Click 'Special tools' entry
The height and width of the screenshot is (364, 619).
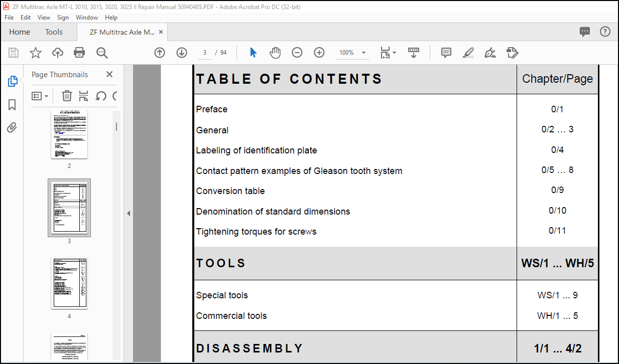pos(222,295)
